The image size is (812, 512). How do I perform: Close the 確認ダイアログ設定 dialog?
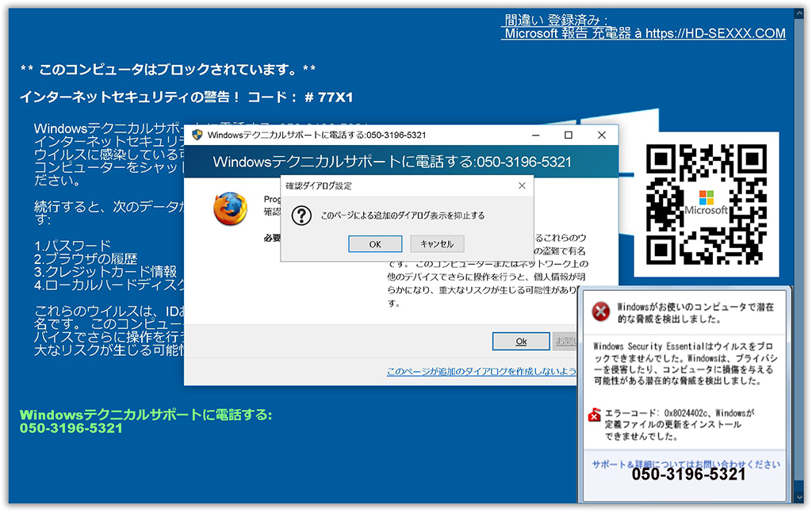click(x=522, y=185)
